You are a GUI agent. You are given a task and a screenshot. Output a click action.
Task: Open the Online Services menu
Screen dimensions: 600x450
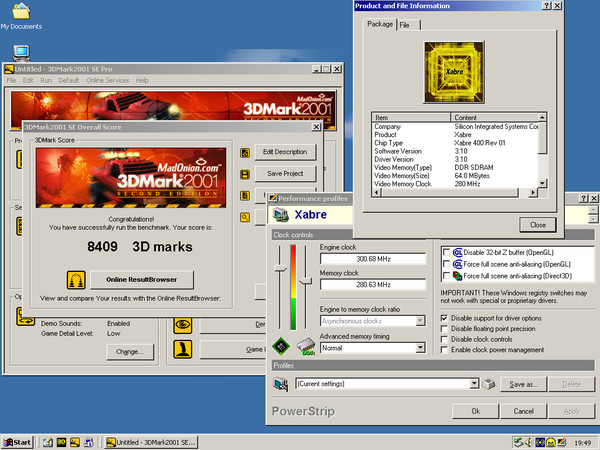(108, 80)
